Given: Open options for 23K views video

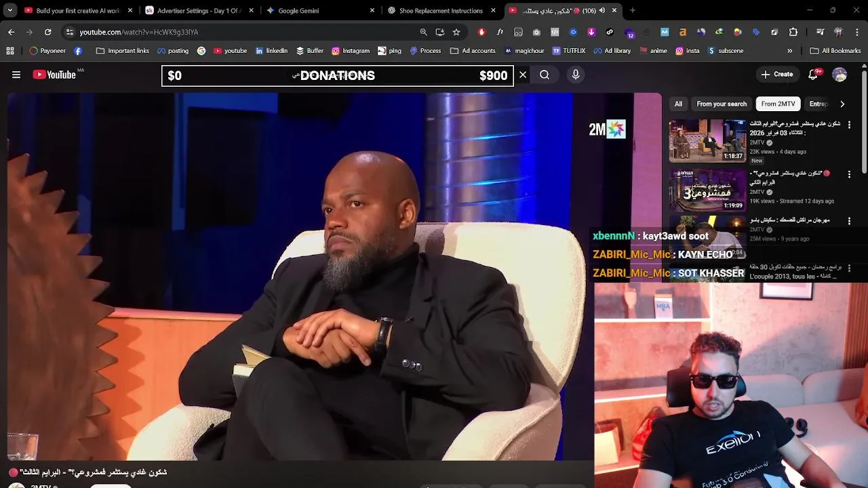Looking at the screenshot, I should coord(849,125).
